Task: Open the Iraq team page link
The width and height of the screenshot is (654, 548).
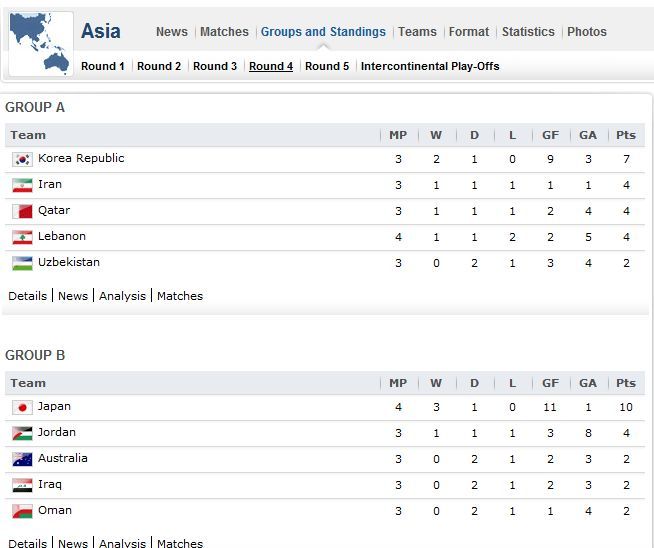Action: pyautogui.click(x=50, y=484)
